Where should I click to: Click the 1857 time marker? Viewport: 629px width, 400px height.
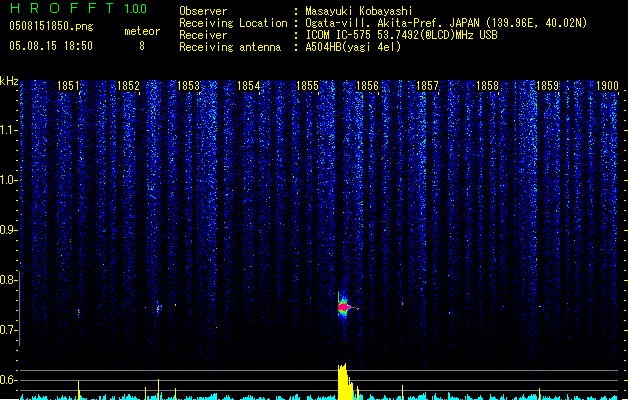coord(428,86)
